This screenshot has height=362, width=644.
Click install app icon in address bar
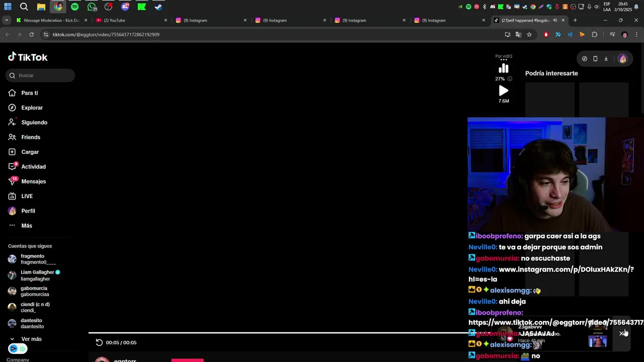pos(508,35)
